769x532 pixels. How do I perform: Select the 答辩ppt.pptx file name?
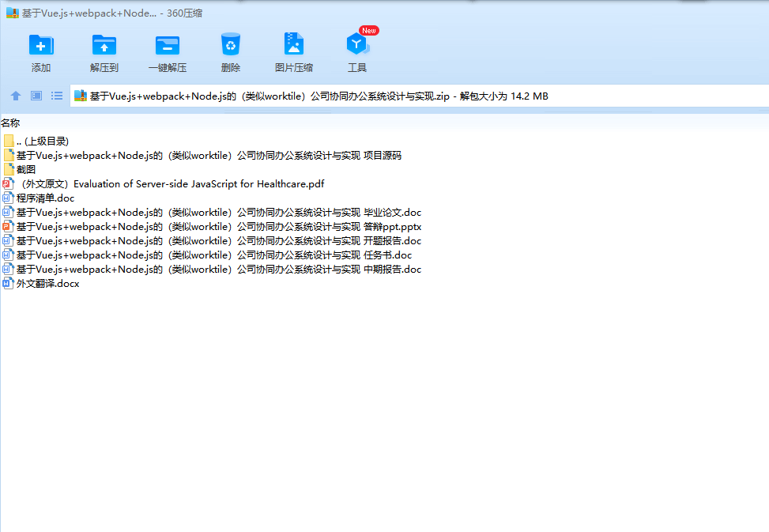click(x=219, y=227)
